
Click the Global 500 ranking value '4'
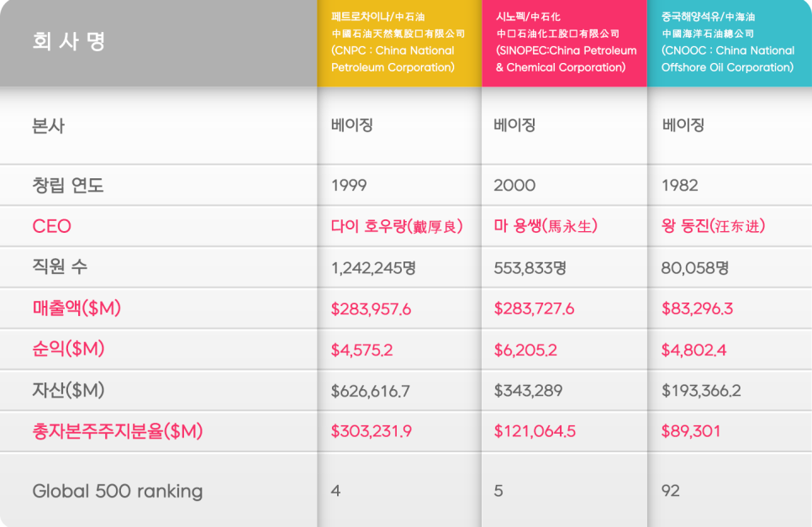click(336, 491)
